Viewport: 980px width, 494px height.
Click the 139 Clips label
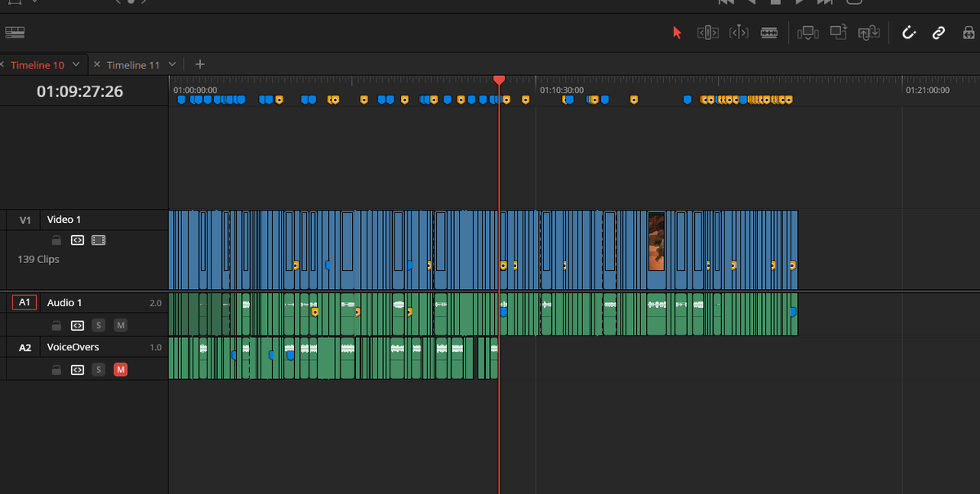pos(38,259)
